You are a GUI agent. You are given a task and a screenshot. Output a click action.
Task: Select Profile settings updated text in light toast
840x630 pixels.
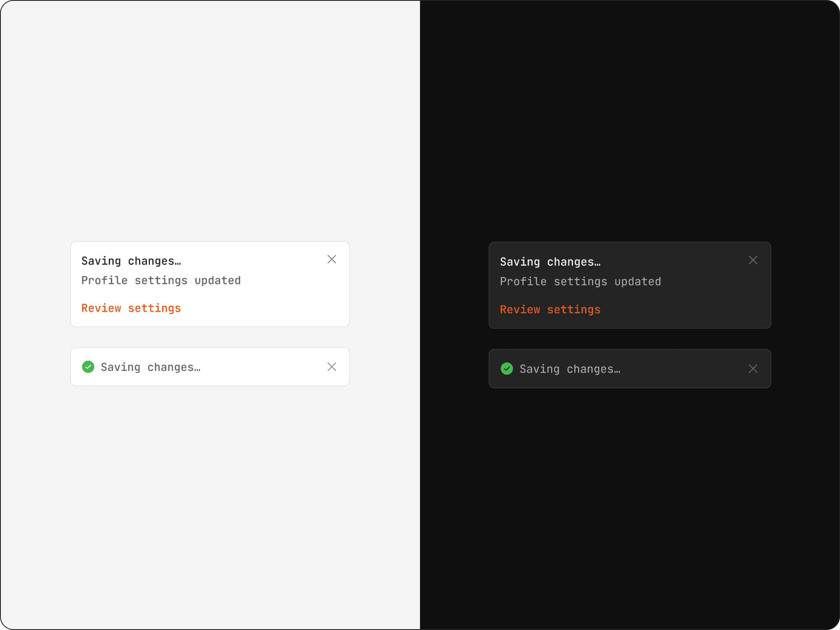pos(161,281)
